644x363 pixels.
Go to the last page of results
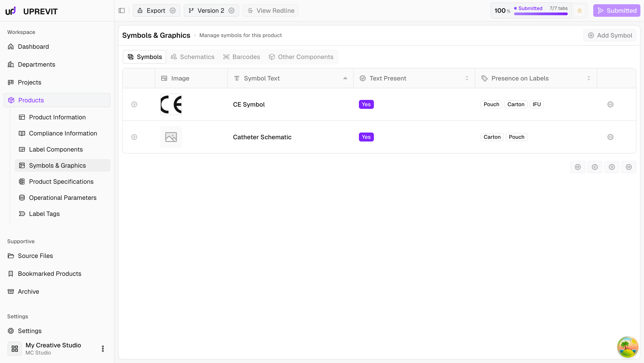[629, 167]
